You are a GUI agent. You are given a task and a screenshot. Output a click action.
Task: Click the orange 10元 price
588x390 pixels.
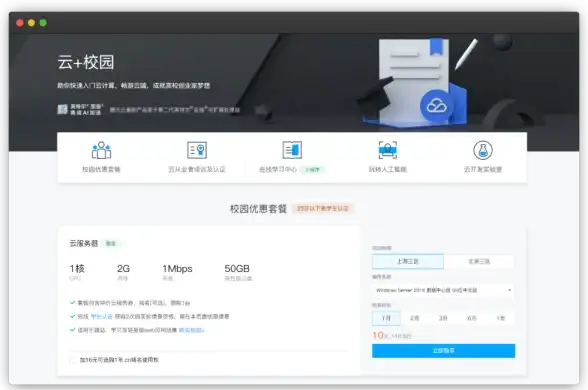[x=380, y=335]
